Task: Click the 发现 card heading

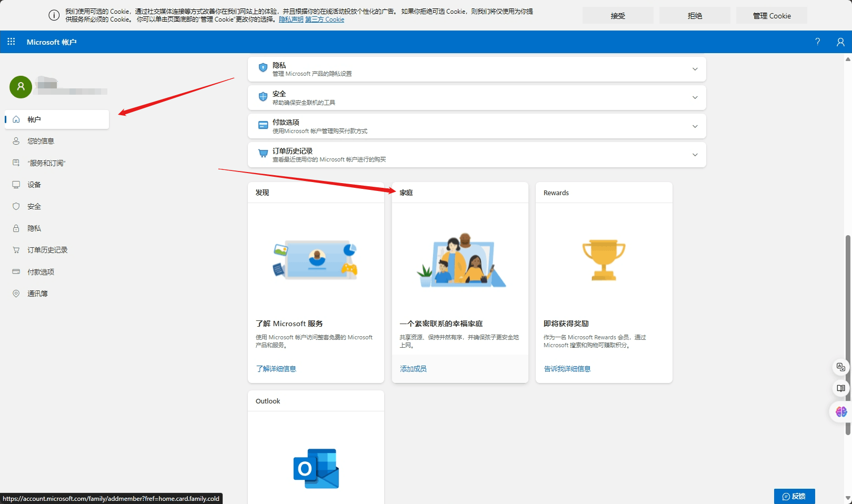Action: (262, 193)
